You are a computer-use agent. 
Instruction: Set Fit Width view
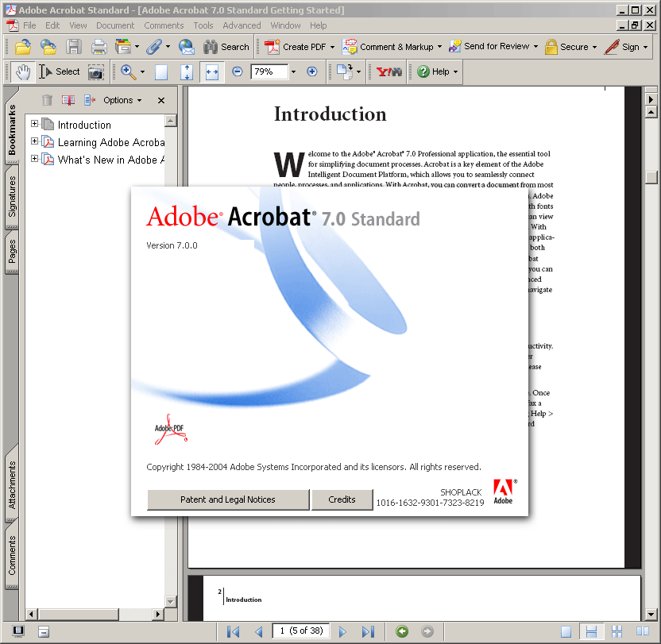[x=212, y=72]
